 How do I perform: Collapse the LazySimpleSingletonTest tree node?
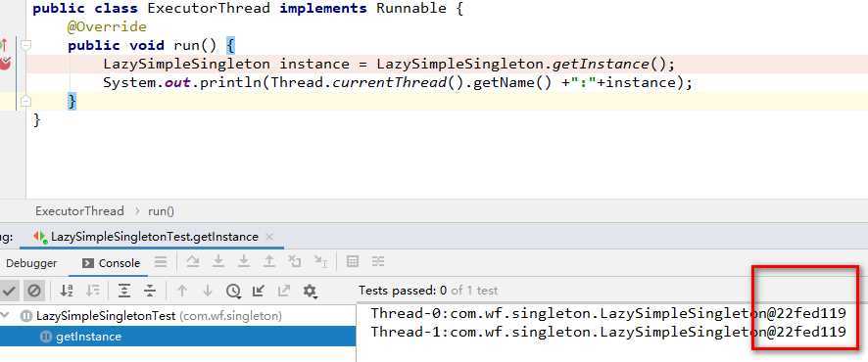(6, 316)
